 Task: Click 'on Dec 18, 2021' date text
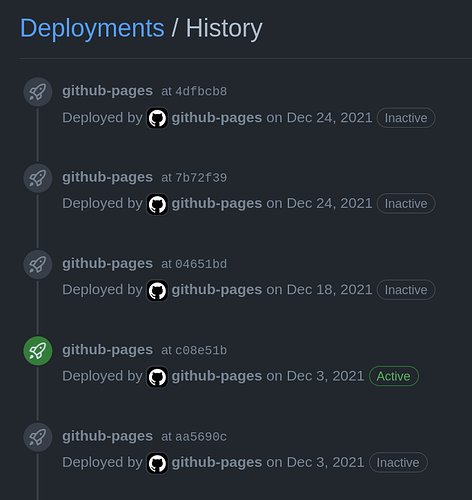coord(319,290)
